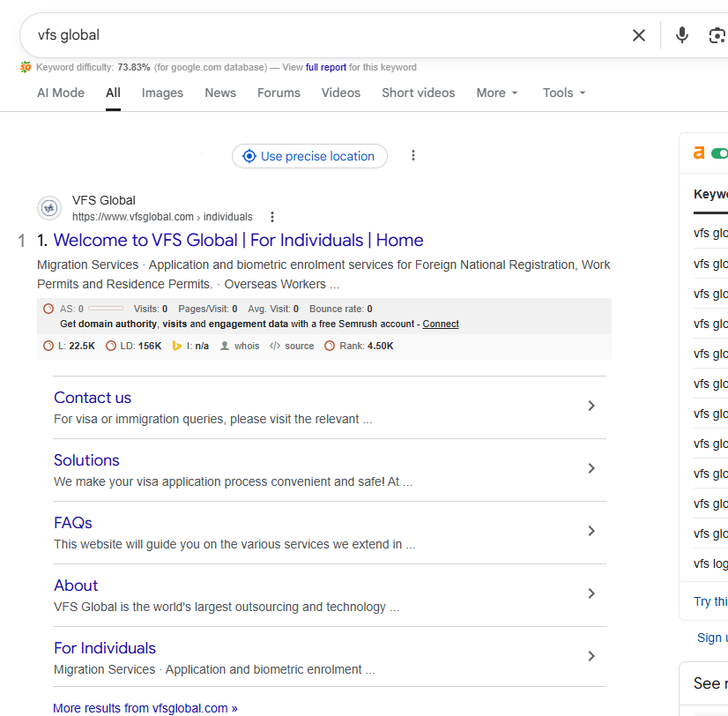Open the More dropdown menu
The height and width of the screenshot is (716, 728).
click(497, 93)
